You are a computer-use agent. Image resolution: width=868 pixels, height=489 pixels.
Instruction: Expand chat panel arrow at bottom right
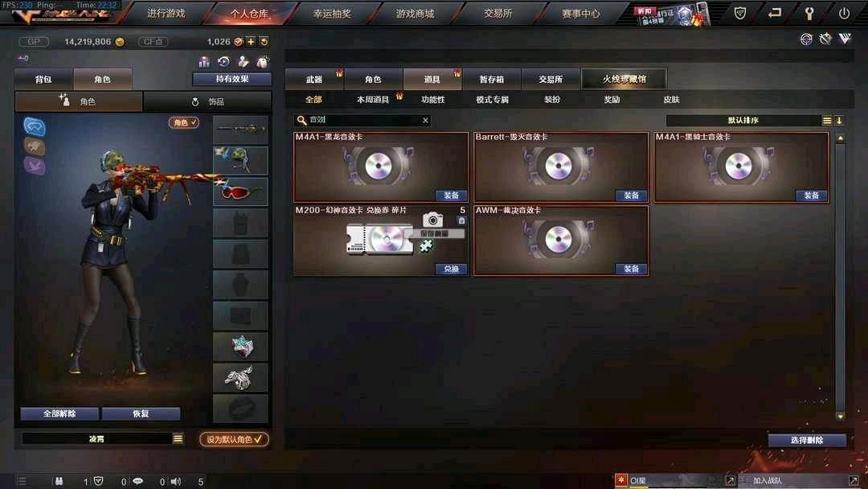coord(853,480)
